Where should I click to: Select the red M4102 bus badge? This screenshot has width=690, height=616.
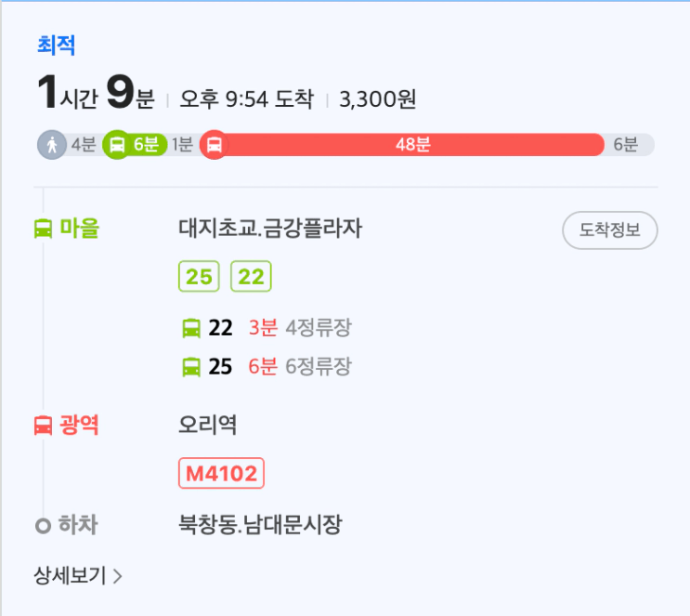tap(221, 473)
